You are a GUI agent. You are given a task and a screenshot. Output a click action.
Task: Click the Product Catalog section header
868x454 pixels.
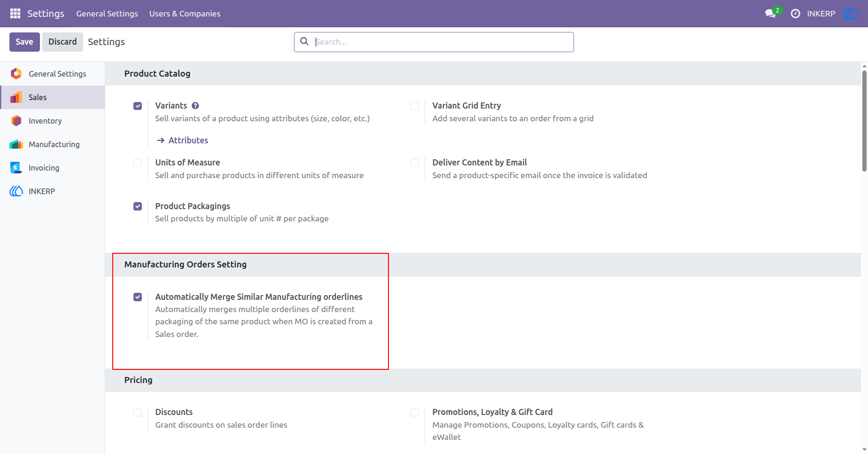157,74
